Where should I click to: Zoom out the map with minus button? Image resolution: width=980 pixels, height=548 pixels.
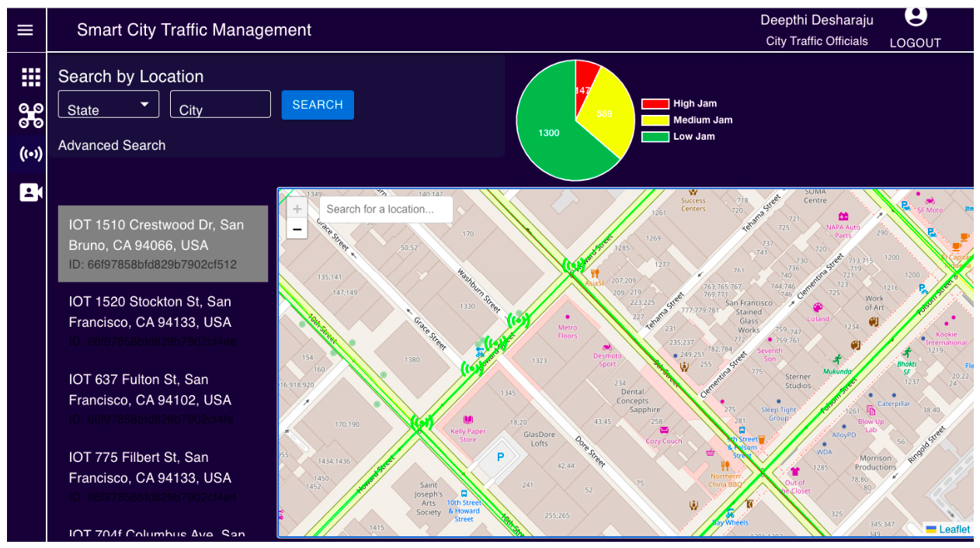tap(297, 229)
